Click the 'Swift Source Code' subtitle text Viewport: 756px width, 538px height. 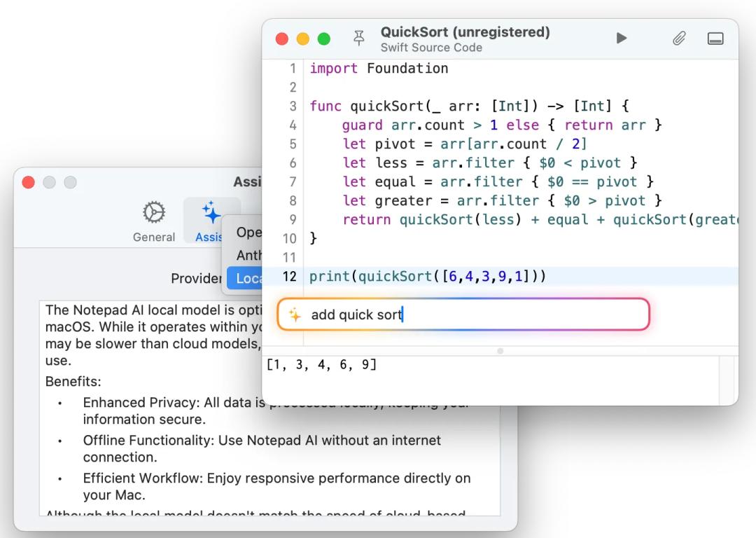coord(431,48)
